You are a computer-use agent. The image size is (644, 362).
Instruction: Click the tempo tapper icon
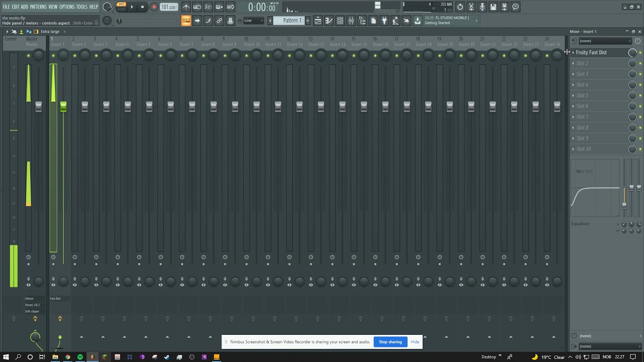pos(395,21)
